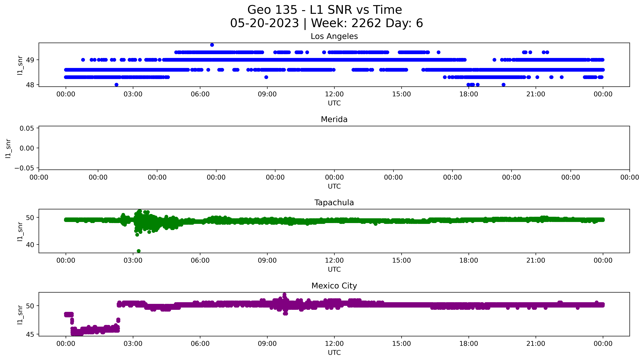The width and height of the screenshot is (644, 361).
Task: Click the "−0.05" y-tick on the Merida plot
Action: click(24, 168)
